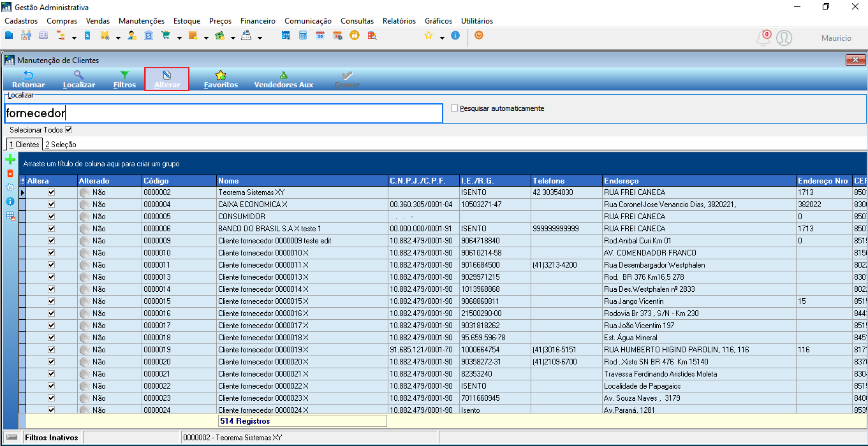Open the Financeiro menu
Image resolution: width=868 pixels, height=446 pixels.
pyautogui.click(x=258, y=21)
